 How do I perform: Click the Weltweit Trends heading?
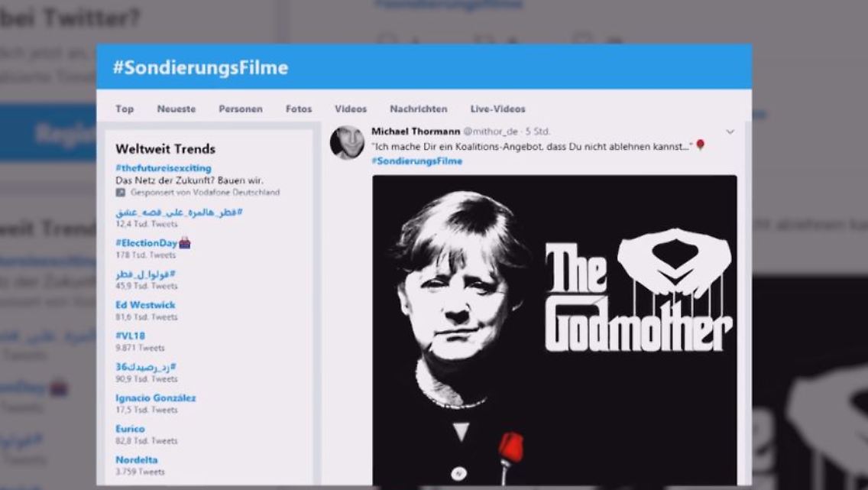pyautogui.click(x=166, y=149)
